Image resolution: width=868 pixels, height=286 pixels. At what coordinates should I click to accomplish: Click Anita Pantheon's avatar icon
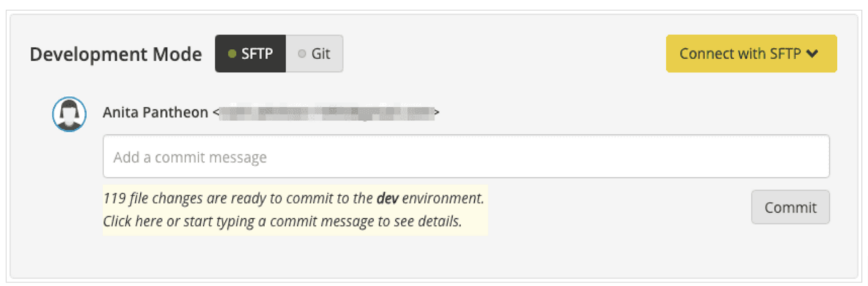click(x=69, y=114)
